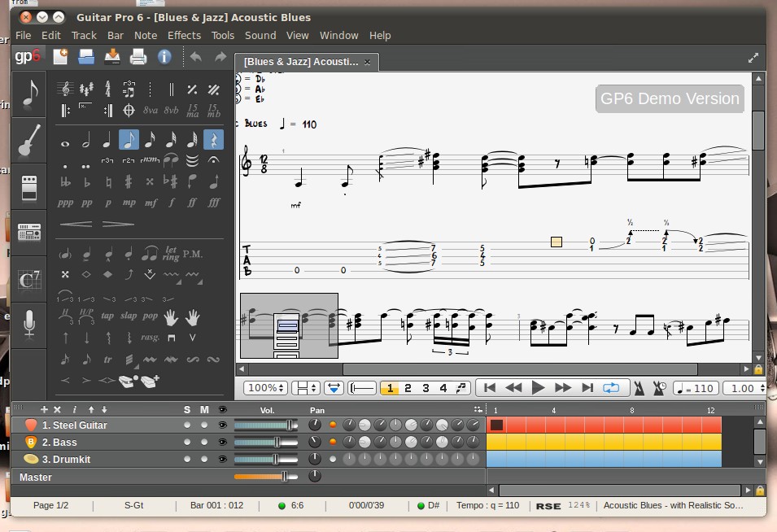
Task: Click the tempo 110 button
Action: [x=695, y=388]
